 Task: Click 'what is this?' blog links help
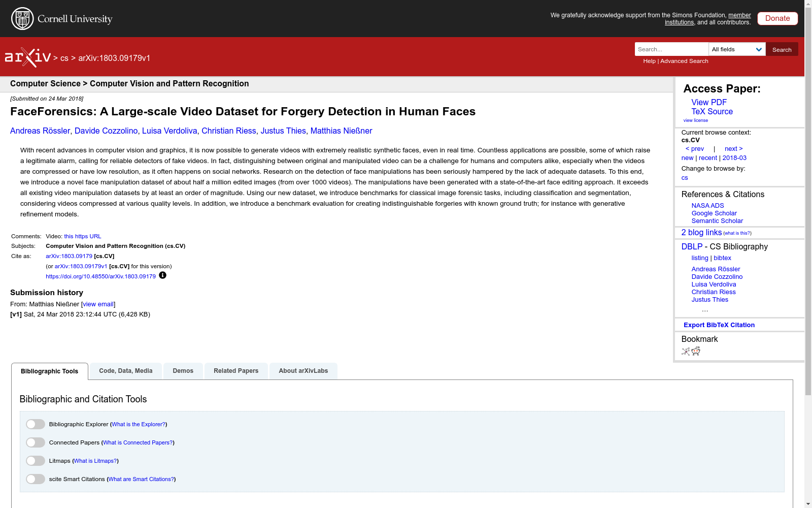pos(737,233)
